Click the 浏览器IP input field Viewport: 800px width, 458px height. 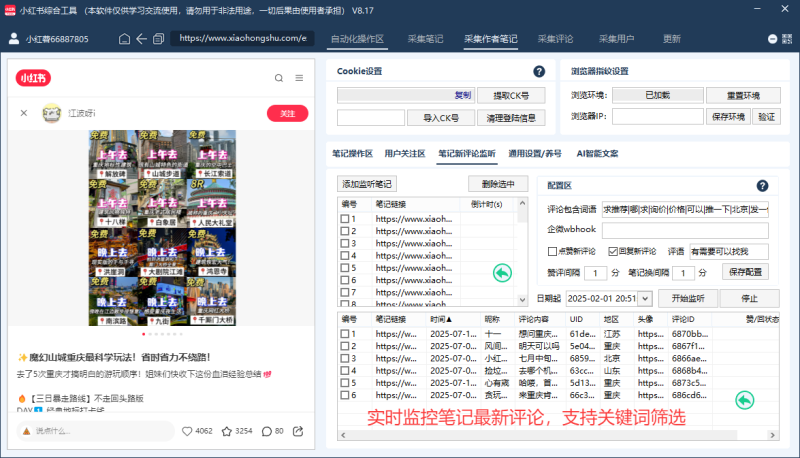658,117
